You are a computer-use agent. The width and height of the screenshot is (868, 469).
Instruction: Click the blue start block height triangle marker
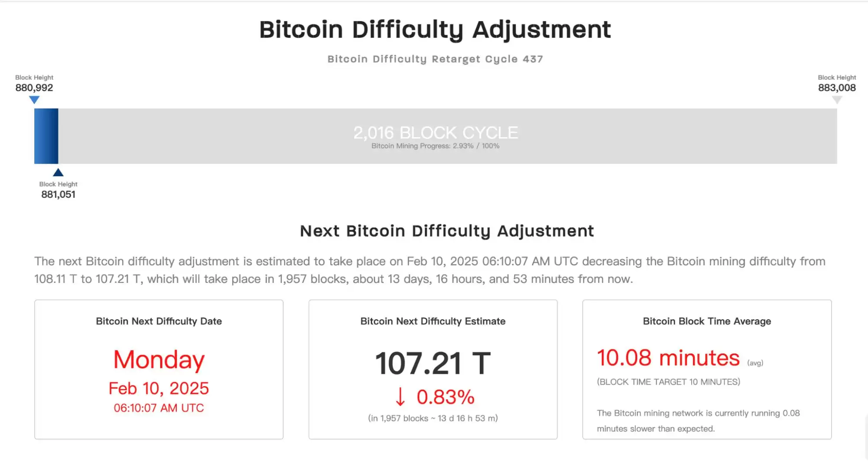point(34,100)
